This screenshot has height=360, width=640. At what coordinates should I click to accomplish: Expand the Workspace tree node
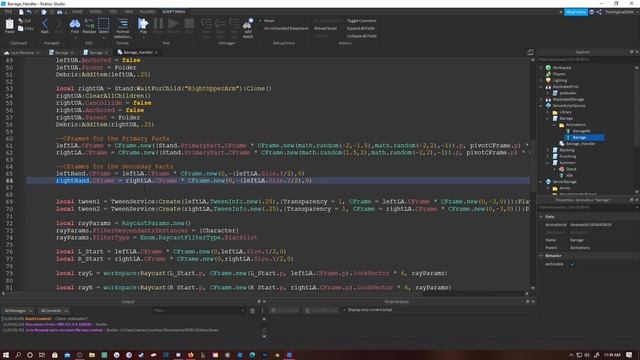(542, 68)
